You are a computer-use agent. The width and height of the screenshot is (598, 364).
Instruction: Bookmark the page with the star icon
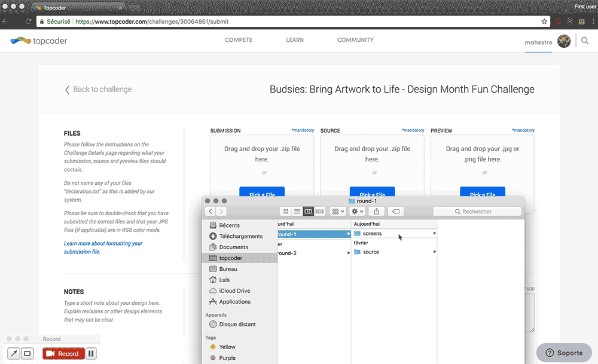click(544, 22)
